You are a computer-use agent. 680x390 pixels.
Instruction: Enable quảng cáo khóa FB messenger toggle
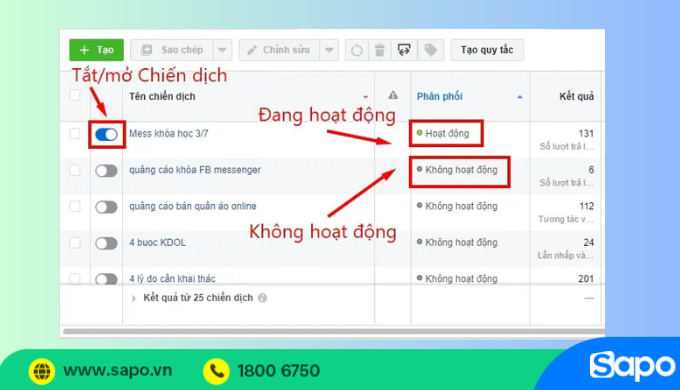106,171
